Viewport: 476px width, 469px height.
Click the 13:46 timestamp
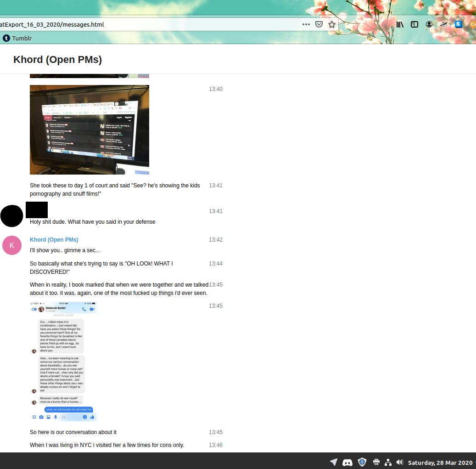[216, 445]
